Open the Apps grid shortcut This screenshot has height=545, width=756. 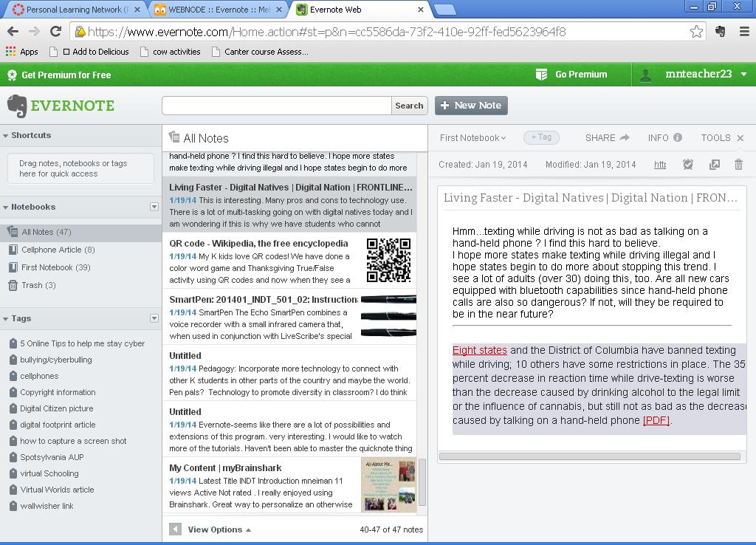coord(21,52)
